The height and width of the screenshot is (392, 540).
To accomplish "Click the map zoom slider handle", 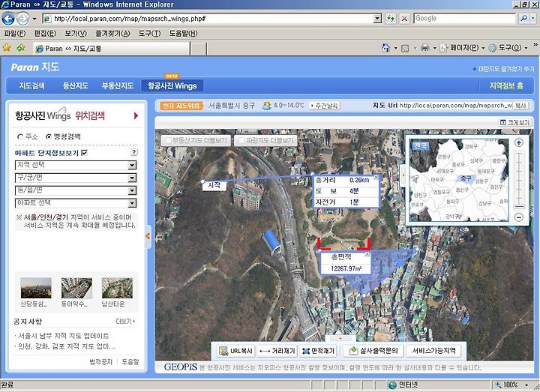I will click(519, 207).
